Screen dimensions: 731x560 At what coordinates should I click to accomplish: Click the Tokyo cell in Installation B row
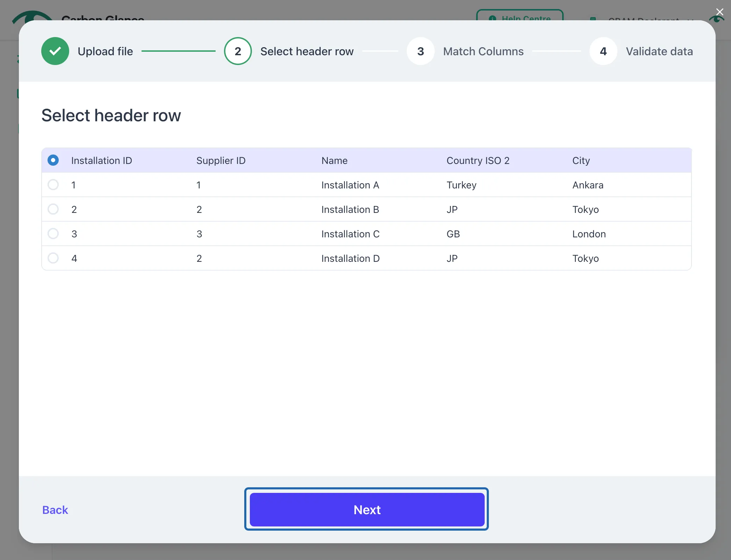point(586,209)
